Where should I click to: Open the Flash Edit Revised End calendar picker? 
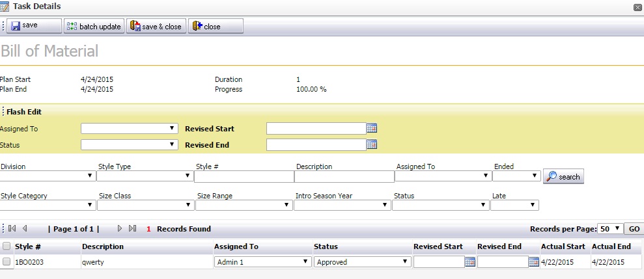[x=372, y=144]
